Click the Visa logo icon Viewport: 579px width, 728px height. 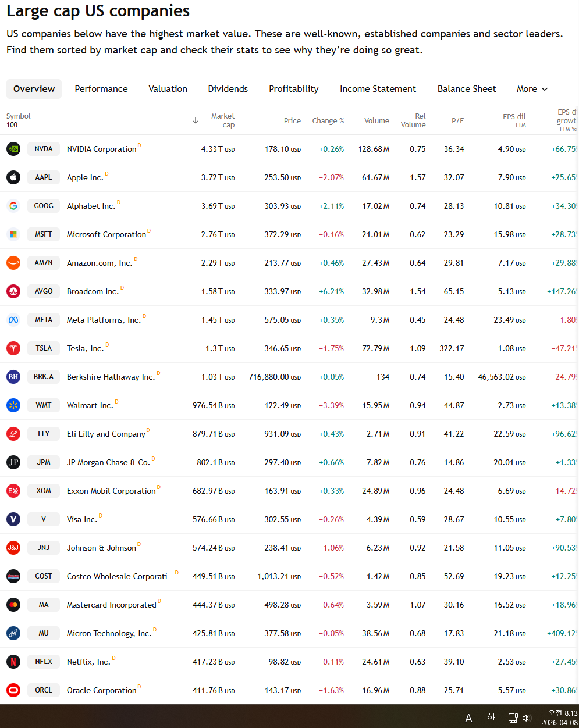(13, 519)
